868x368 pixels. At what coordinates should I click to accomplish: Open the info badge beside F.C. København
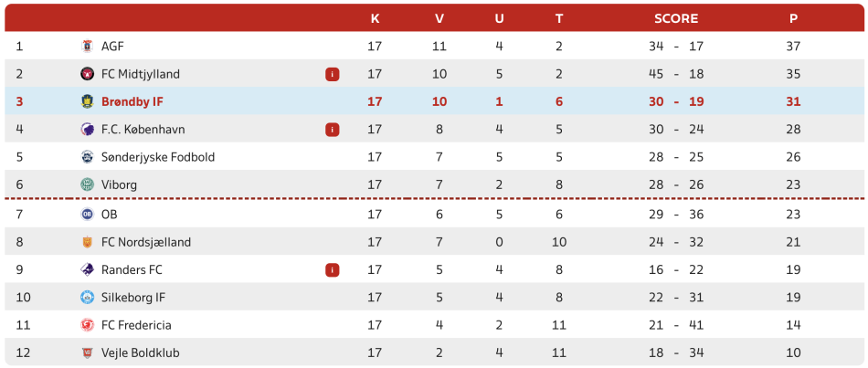coord(333,130)
